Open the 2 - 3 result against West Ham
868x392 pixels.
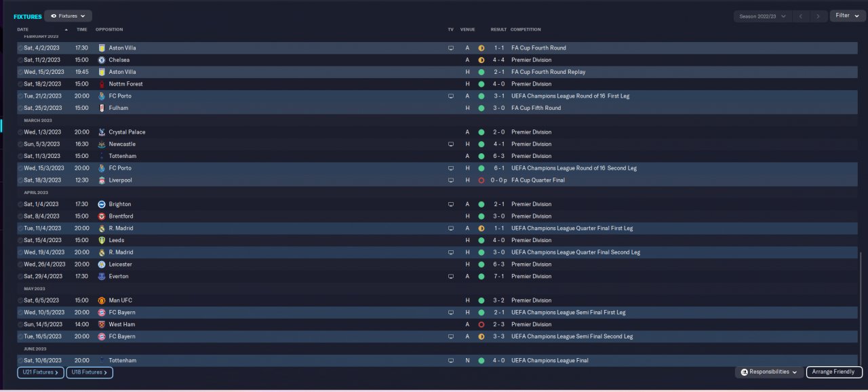pyautogui.click(x=498, y=325)
